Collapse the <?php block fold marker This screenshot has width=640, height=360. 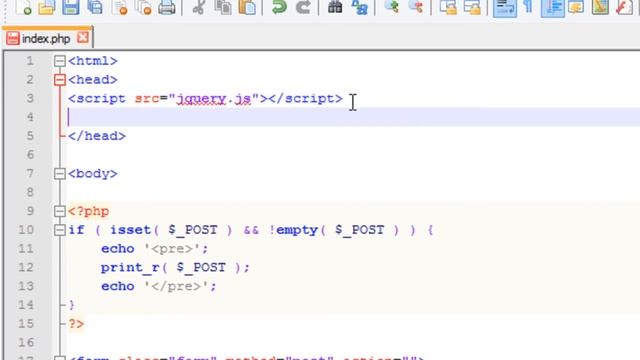[x=60, y=211]
